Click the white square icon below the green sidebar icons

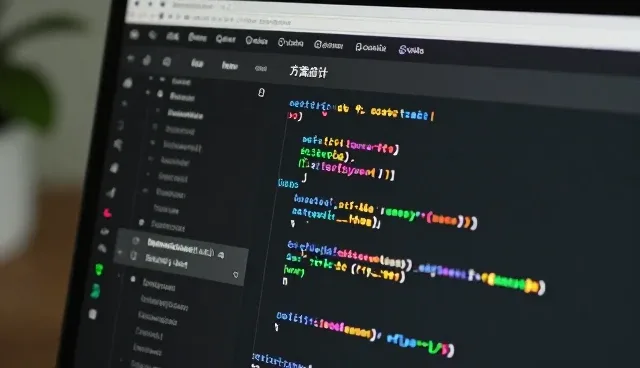(x=93, y=314)
